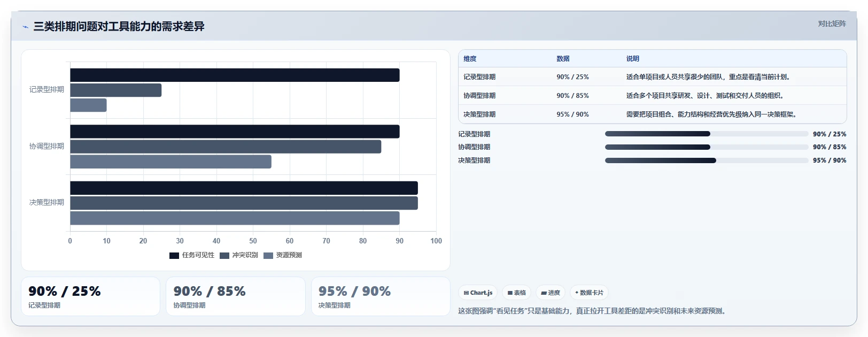Open the 90% / 25% 记录型排期 stat card
Screen dimensions: 868x337
90,296
